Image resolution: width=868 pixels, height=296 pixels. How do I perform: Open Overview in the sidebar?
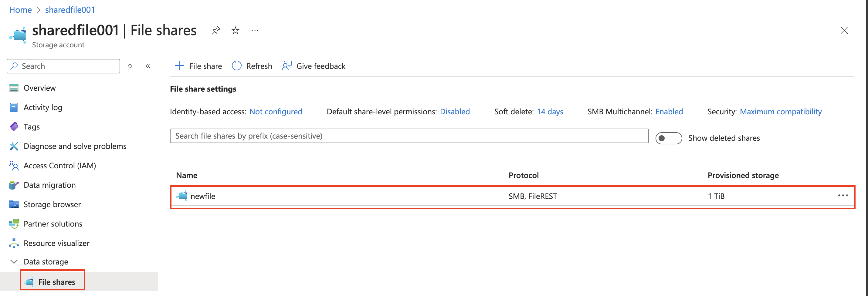pyautogui.click(x=39, y=88)
